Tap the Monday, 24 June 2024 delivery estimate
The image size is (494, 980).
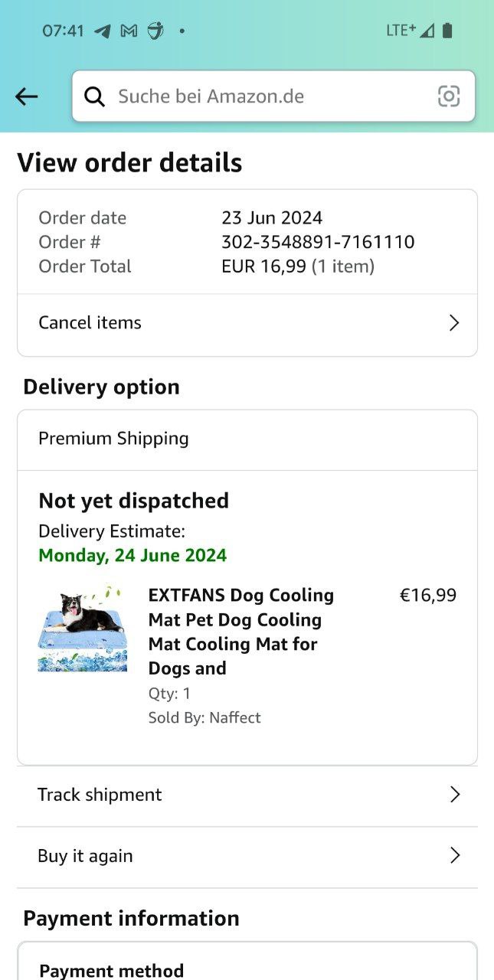(x=132, y=555)
